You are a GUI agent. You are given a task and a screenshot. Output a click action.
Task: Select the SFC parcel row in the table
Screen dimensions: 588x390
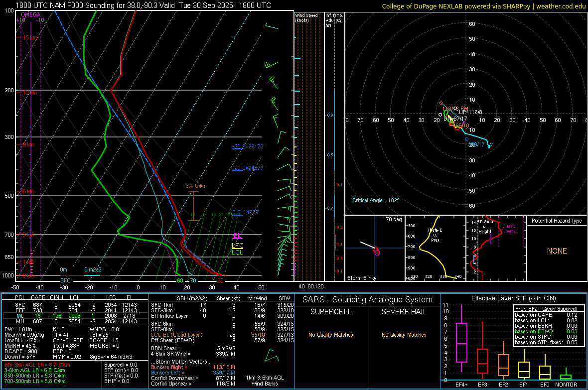[x=76, y=305]
